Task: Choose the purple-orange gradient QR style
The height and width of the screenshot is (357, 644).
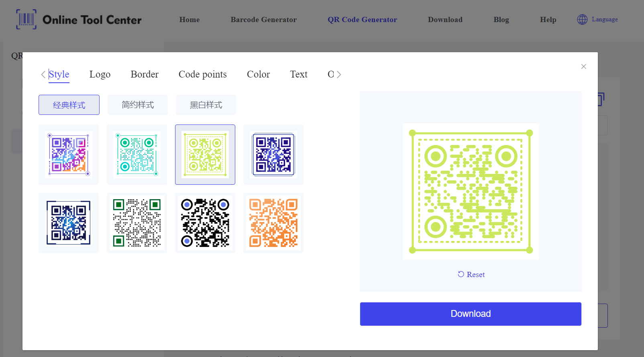Action: [69, 155]
